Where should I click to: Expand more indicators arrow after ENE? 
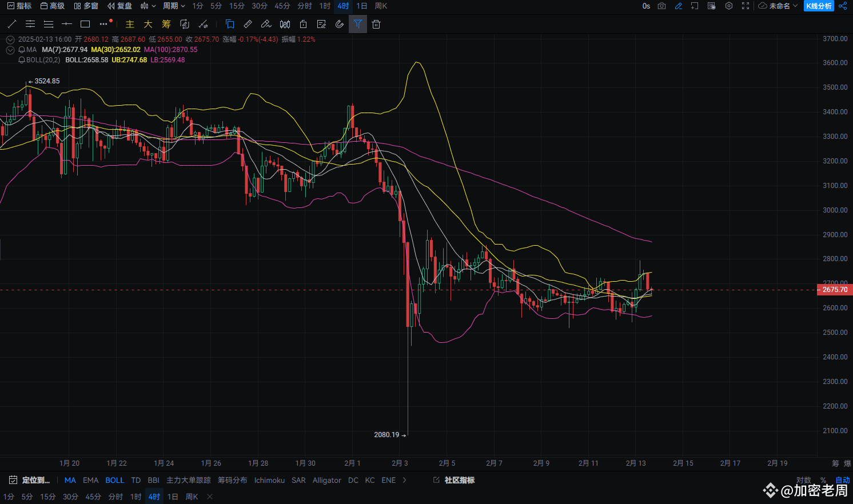[x=405, y=480]
